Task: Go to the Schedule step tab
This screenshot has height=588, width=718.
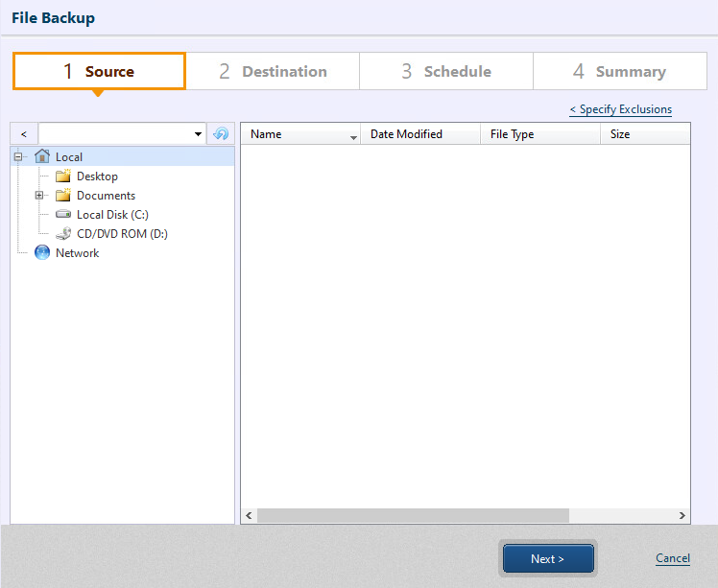Action: pyautogui.click(x=446, y=72)
